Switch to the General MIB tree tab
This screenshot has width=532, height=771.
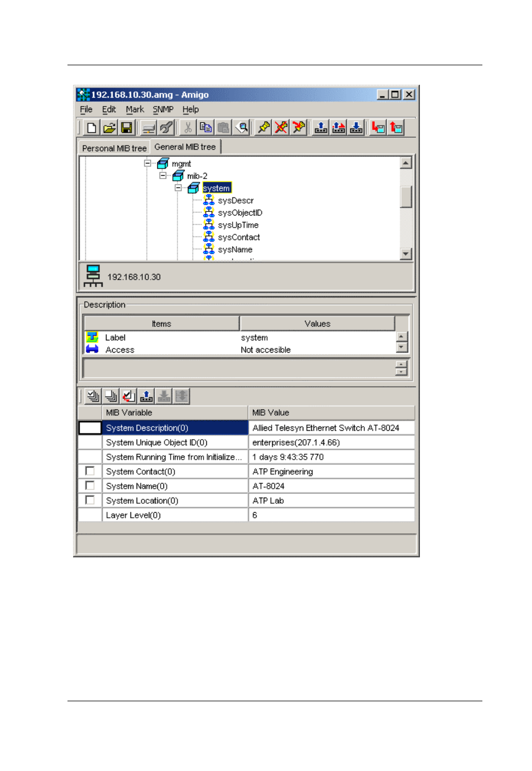185,147
